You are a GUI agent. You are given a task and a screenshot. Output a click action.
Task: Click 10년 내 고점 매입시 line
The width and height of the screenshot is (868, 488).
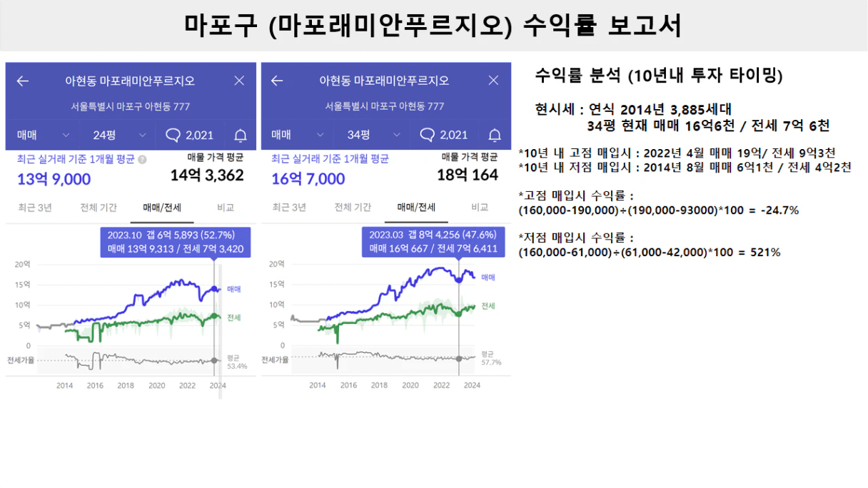[x=677, y=153]
